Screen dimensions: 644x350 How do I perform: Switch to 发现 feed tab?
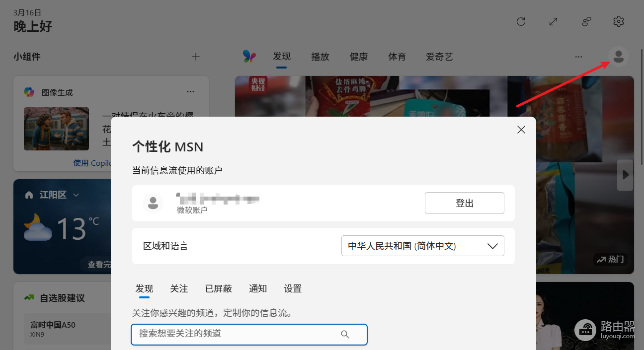click(x=282, y=57)
